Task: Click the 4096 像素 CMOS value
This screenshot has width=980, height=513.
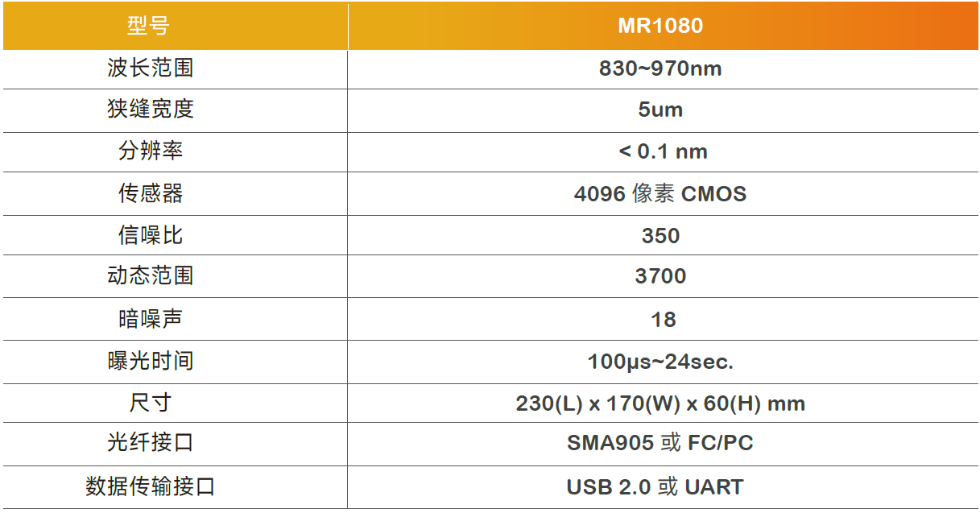Action: click(x=660, y=194)
